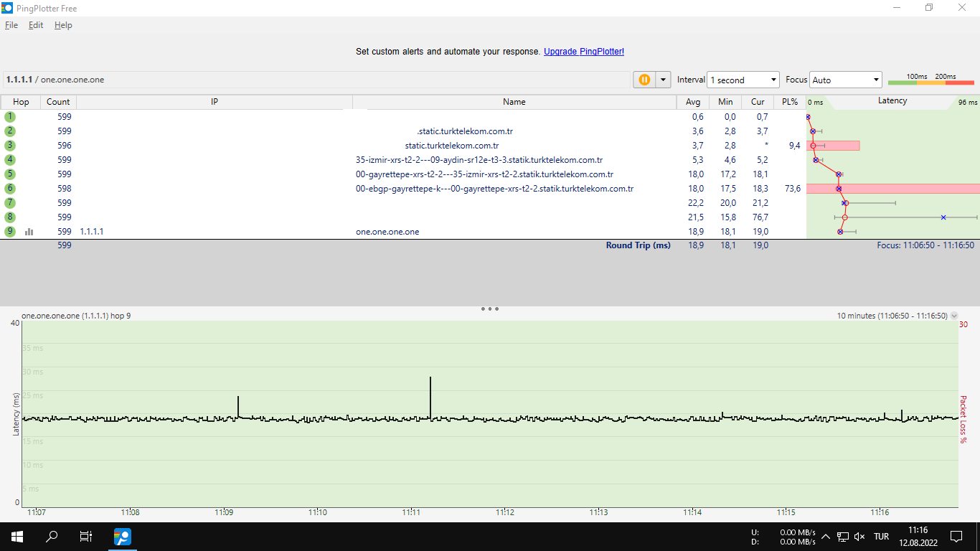
Task: Click the 73,6 packet loss value
Action: (x=793, y=189)
